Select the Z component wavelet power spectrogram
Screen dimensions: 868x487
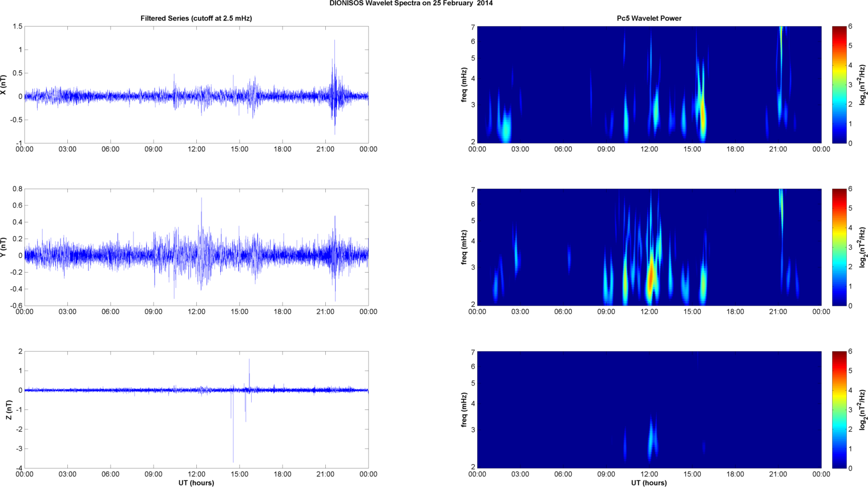point(649,410)
